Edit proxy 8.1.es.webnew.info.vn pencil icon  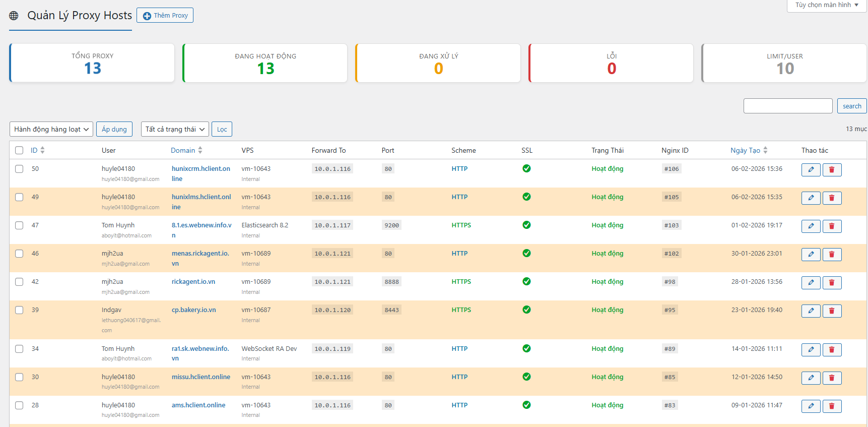click(811, 226)
